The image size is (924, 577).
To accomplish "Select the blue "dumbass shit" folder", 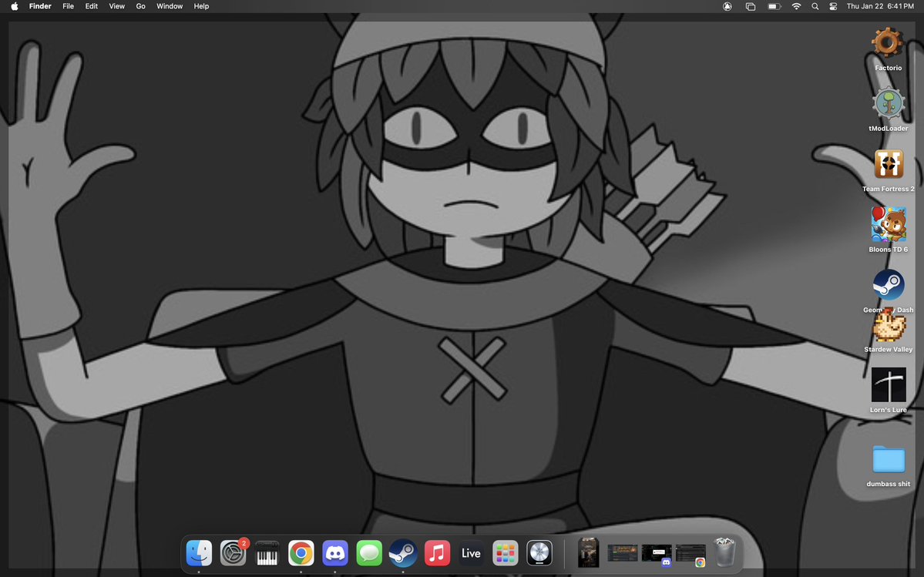I will point(889,459).
